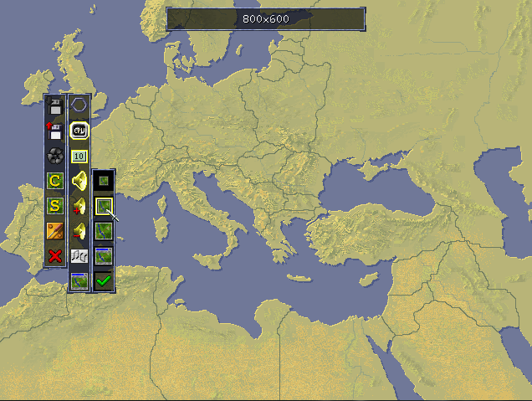This screenshot has height=401, width=532.
Task: Toggle the CPU turn display option
Action: click(79, 131)
